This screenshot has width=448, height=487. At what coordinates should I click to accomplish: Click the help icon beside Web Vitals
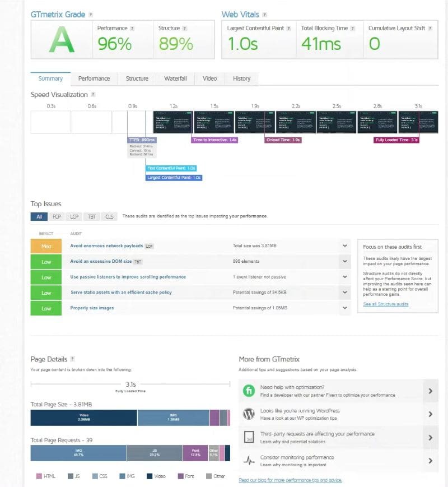pos(264,15)
